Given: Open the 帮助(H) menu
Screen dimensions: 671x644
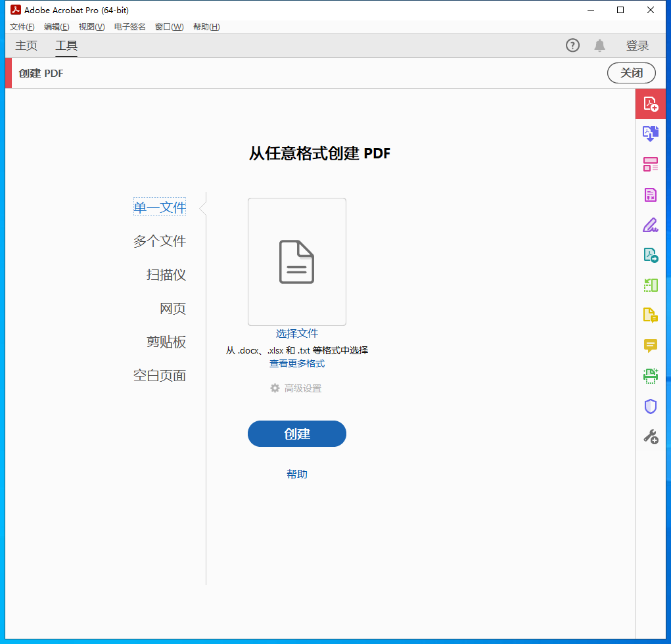Looking at the screenshot, I should pos(206,27).
